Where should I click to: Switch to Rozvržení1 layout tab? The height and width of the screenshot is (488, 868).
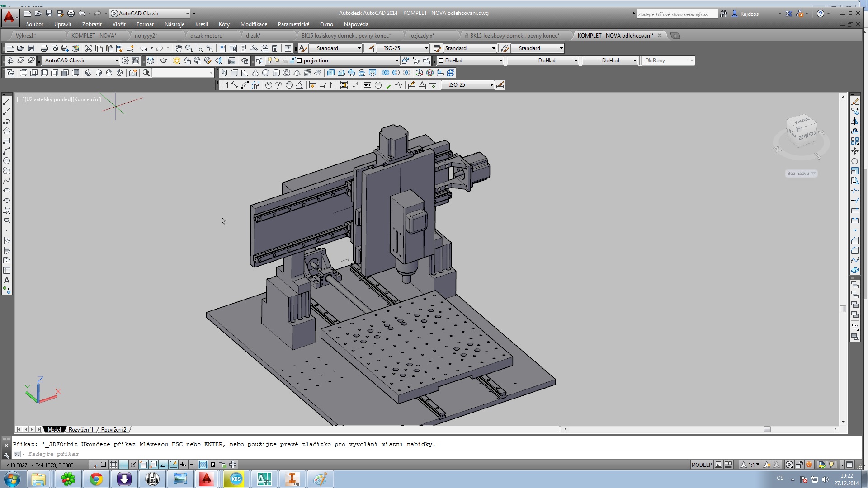point(81,430)
